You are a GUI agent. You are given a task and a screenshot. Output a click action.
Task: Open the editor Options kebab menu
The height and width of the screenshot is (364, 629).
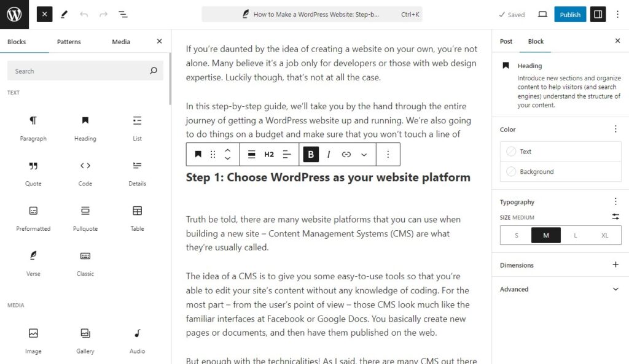point(618,14)
